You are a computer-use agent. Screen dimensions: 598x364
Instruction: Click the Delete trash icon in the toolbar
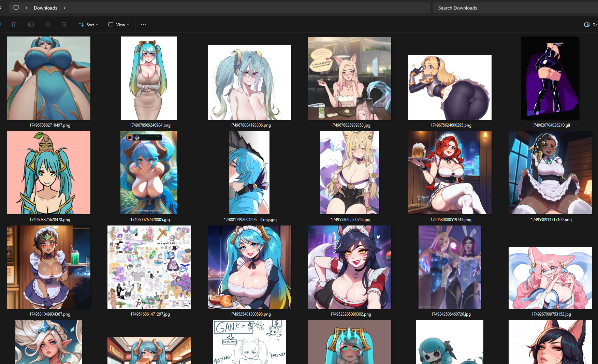coord(64,25)
